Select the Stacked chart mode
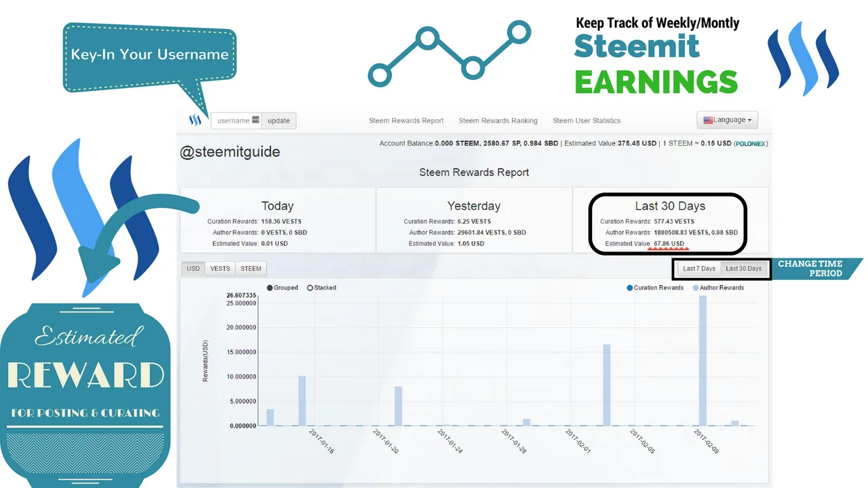Screen dimensions: 868x488 (x=321, y=288)
